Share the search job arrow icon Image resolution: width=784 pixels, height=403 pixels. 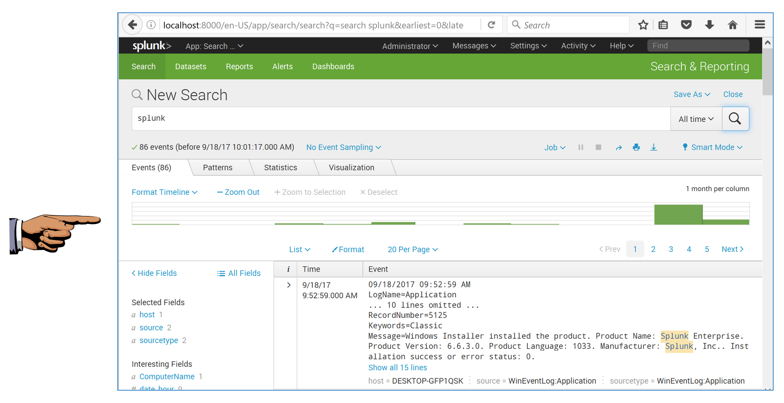pyautogui.click(x=618, y=148)
